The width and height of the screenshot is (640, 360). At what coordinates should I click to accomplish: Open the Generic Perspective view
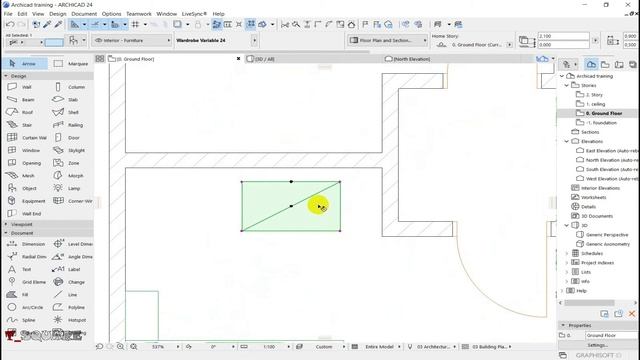click(607, 235)
